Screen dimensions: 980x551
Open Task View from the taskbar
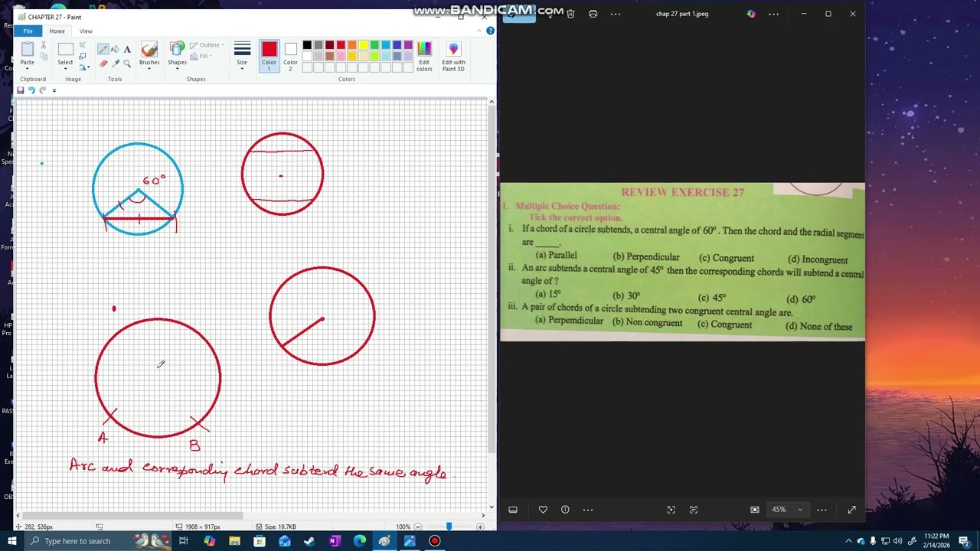click(184, 541)
